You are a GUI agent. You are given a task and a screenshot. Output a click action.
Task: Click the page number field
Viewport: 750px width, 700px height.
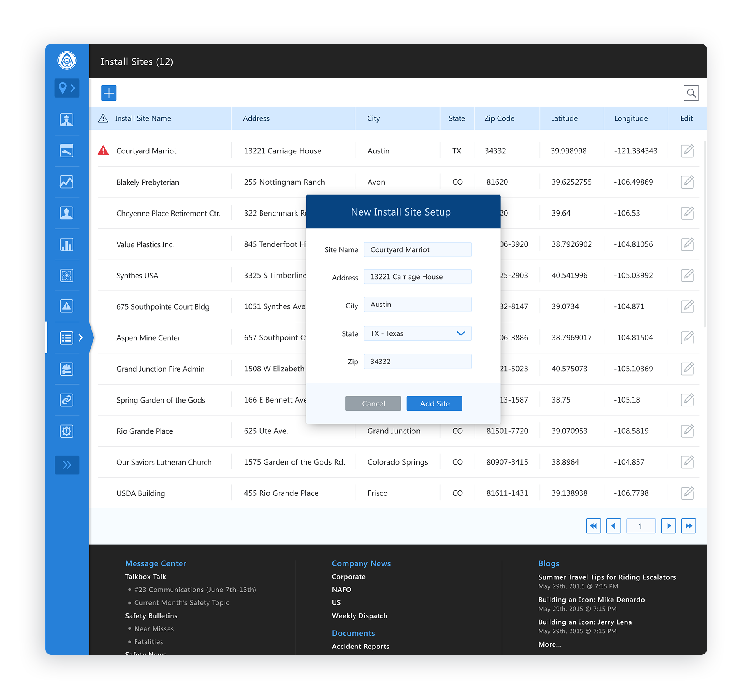pyautogui.click(x=641, y=526)
